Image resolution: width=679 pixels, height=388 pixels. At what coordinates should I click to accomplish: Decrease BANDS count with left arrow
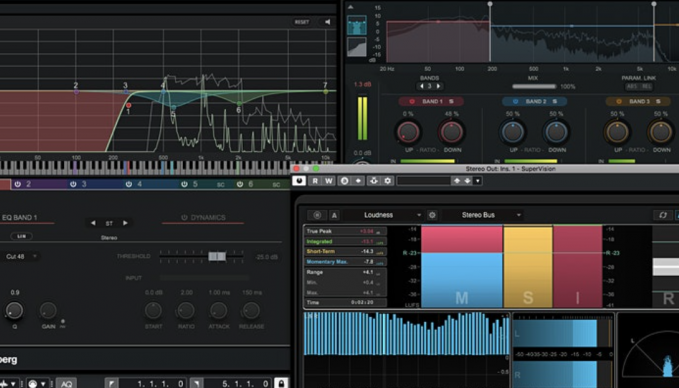click(x=422, y=86)
